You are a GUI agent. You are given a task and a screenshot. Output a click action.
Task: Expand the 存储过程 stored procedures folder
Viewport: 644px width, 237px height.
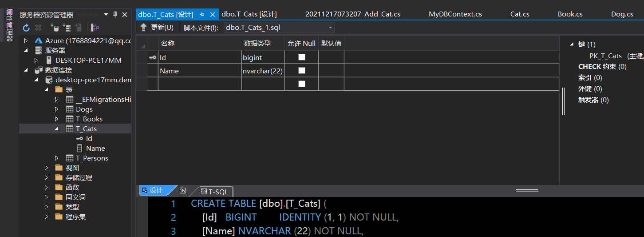[x=47, y=178]
